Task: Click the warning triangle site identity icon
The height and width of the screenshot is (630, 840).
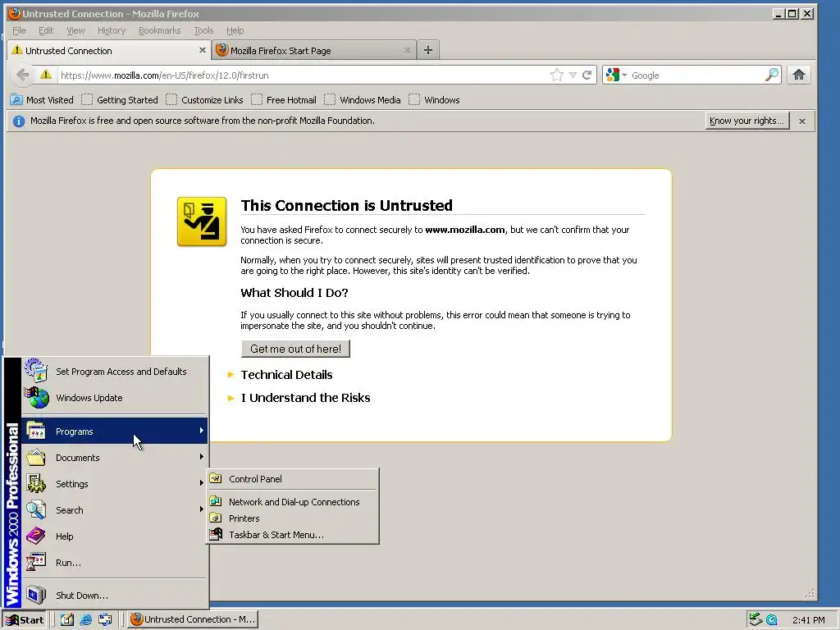Action: point(46,75)
